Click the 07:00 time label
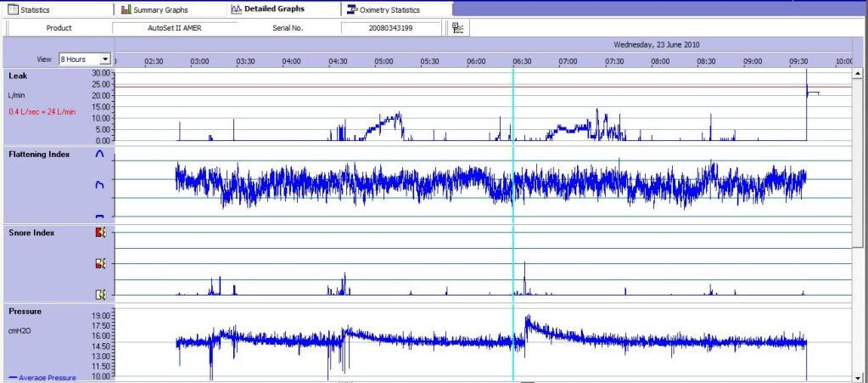Screen dimensions: 868x383 568,61
